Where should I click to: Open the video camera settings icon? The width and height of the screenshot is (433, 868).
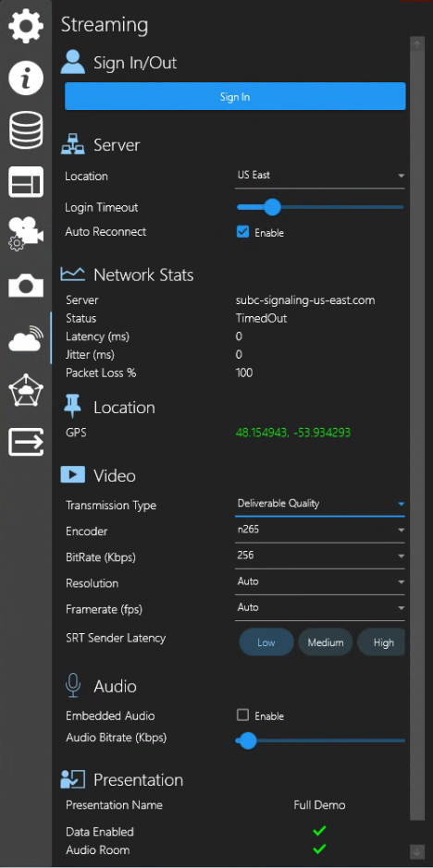26,233
